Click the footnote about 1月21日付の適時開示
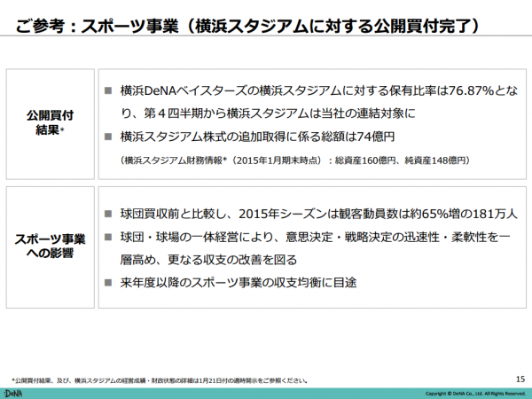 tap(160, 380)
